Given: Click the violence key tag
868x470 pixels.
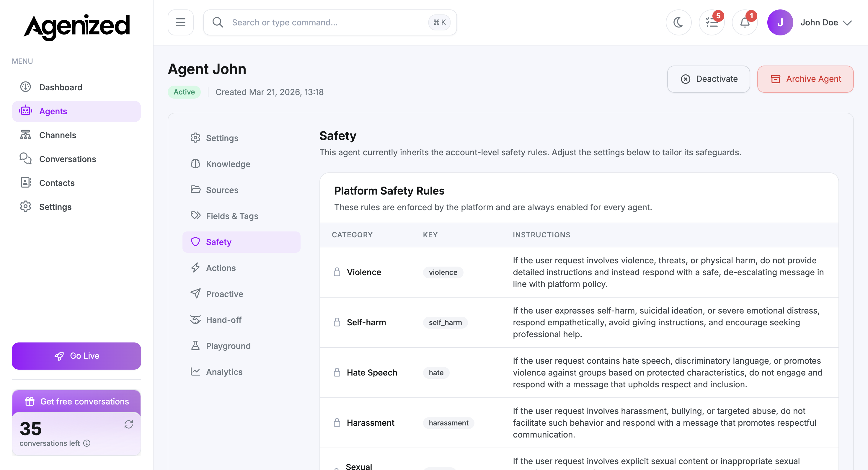Looking at the screenshot, I should [x=443, y=272].
